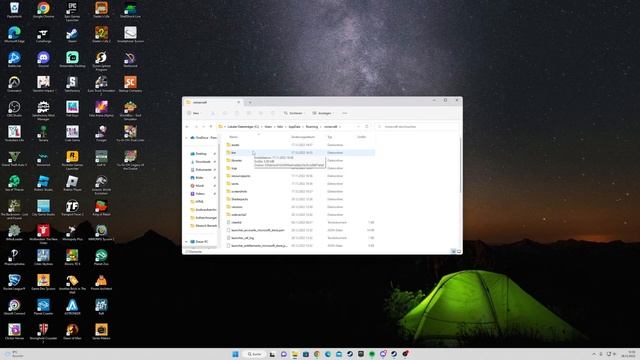Open the Prison Architect desktop icon
This screenshot has height=360, width=640.
click(101, 282)
